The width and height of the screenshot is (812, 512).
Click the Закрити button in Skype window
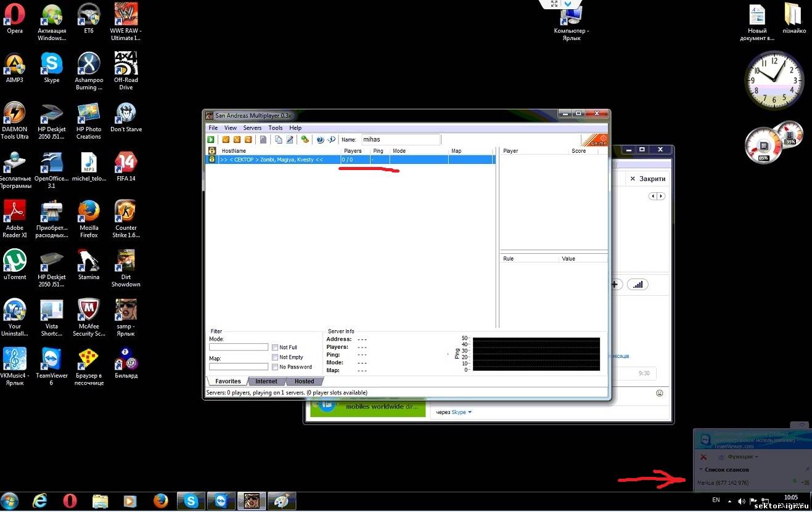[x=647, y=179]
